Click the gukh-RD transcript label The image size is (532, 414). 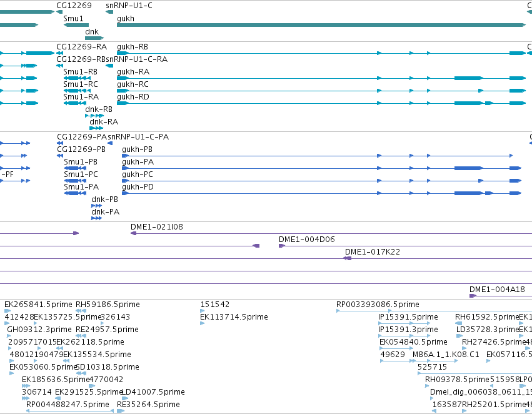click(133, 97)
